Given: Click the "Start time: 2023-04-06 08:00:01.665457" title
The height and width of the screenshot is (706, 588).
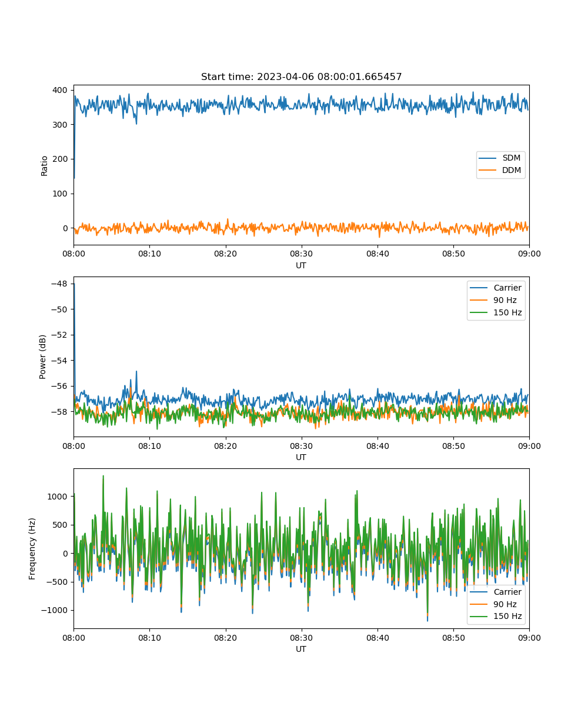Looking at the screenshot, I should point(301,77).
